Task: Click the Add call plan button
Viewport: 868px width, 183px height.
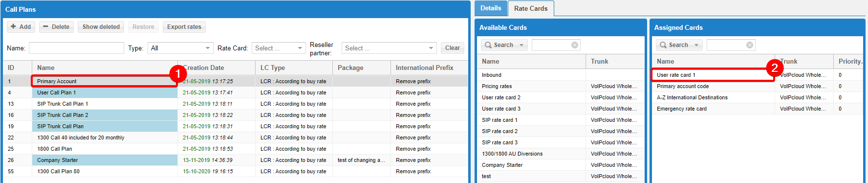Action: (x=21, y=27)
